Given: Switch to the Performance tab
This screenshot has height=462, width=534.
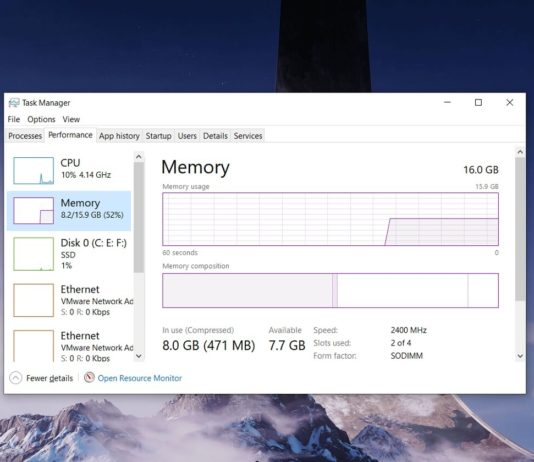Looking at the screenshot, I should 70,135.
